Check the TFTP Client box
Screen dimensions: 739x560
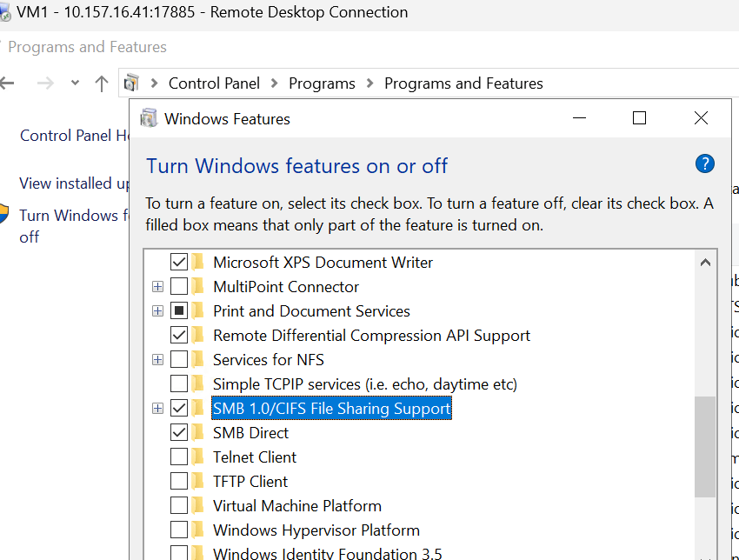[179, 481]
